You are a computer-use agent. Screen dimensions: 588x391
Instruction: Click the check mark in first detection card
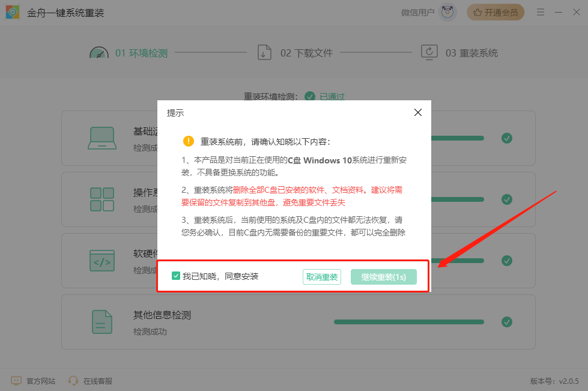click(x=507, y=138)
